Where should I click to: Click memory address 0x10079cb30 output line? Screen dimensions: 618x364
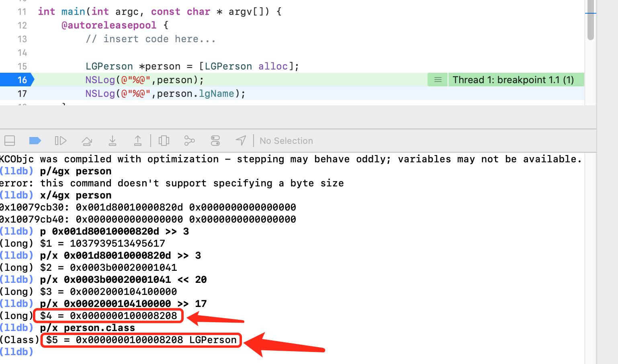coord(148,207)
